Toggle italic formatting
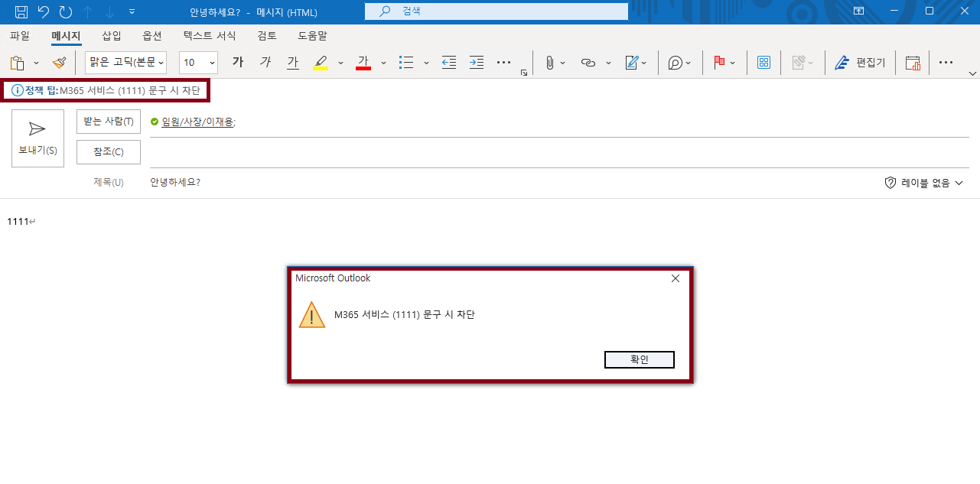This screenshot has width=980, height=484. click(x=265, y=63)
